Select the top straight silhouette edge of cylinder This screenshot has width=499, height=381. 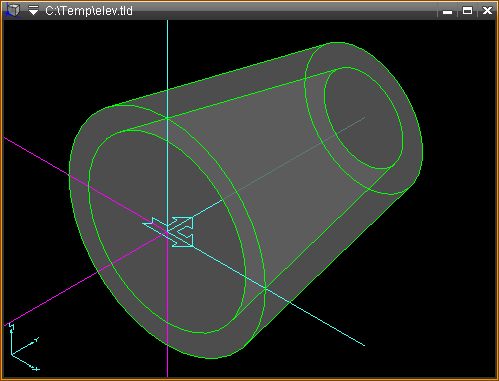[213, 77]
